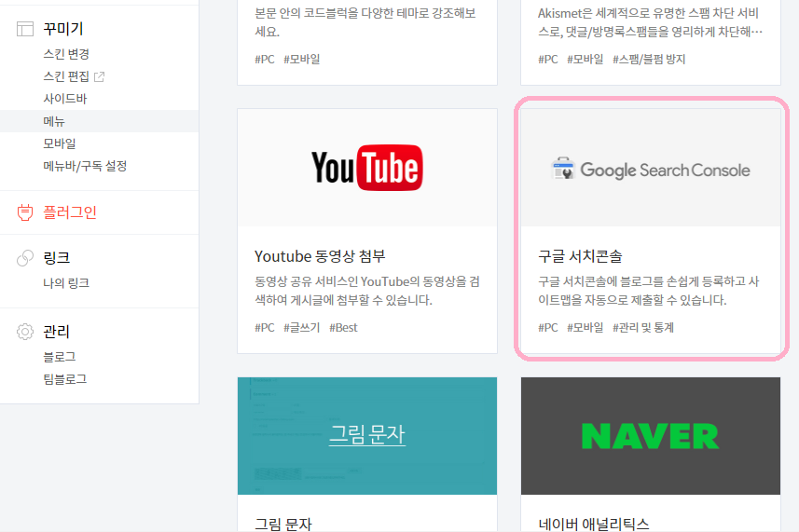Click the 링크 chain icon
The image size is (799, 532).
coord(25,258)
